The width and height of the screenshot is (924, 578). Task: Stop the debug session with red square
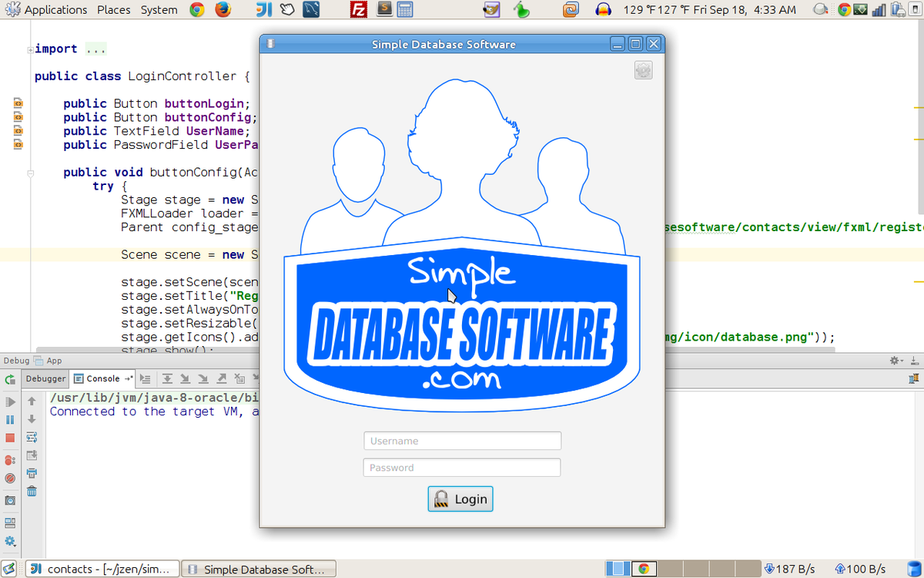10,438
